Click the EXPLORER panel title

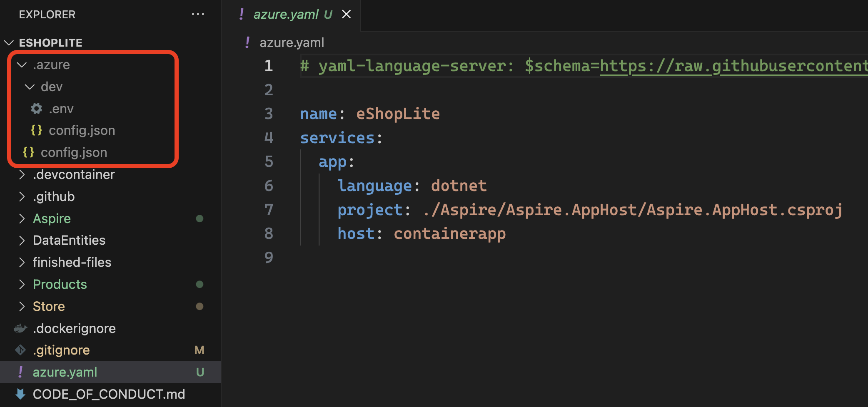[x=47, y=15]
